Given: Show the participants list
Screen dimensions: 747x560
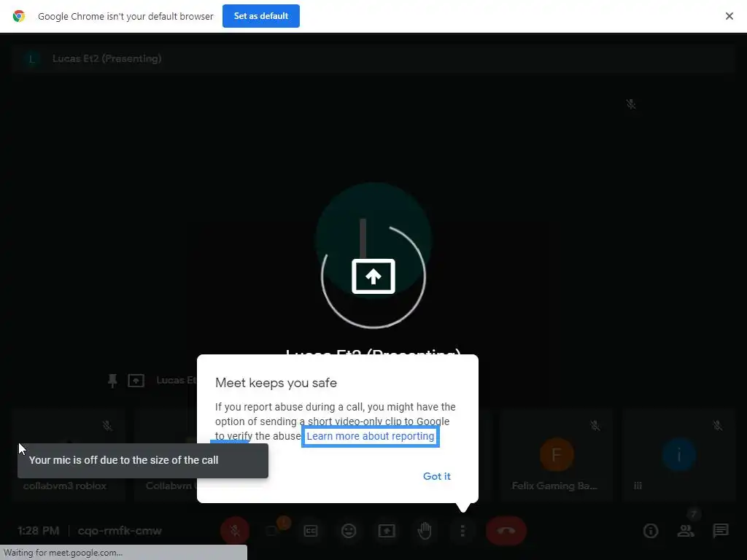Looking at the screenshot, I should coord(686,531).
